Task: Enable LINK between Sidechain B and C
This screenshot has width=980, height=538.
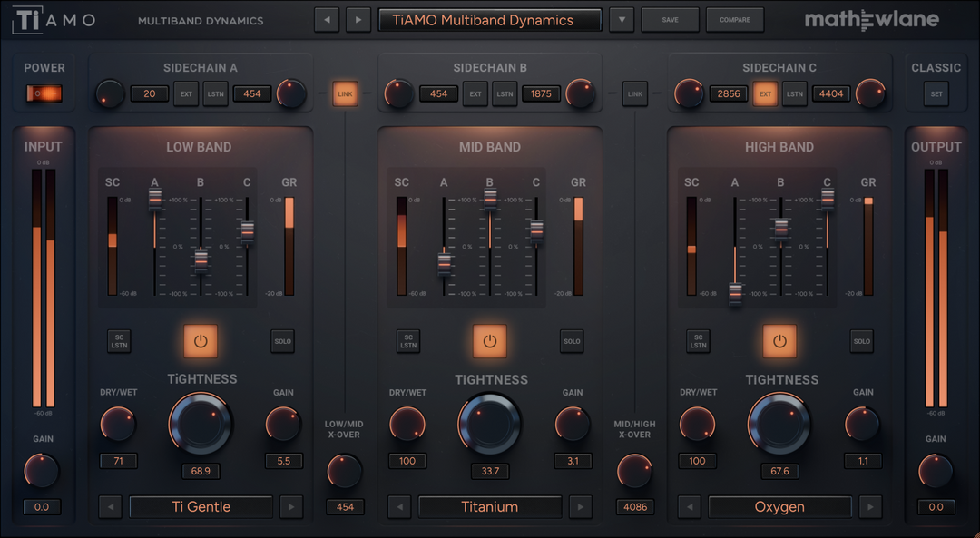Action: tap(635, 94)
